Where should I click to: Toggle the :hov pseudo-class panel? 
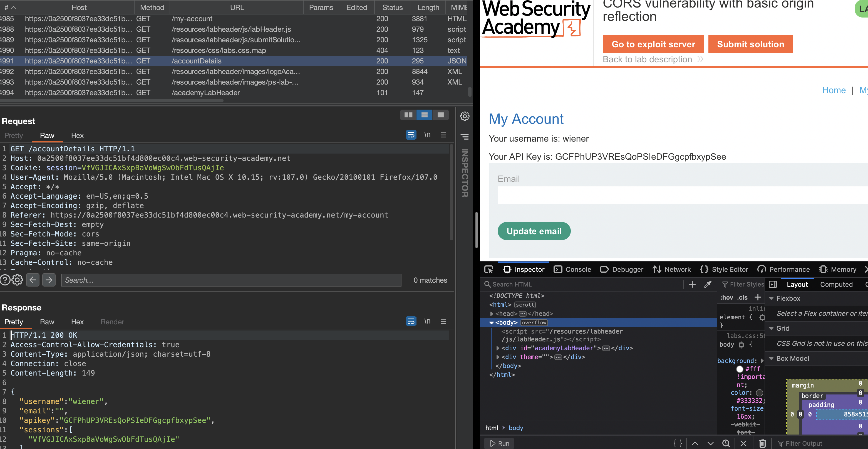726,297
